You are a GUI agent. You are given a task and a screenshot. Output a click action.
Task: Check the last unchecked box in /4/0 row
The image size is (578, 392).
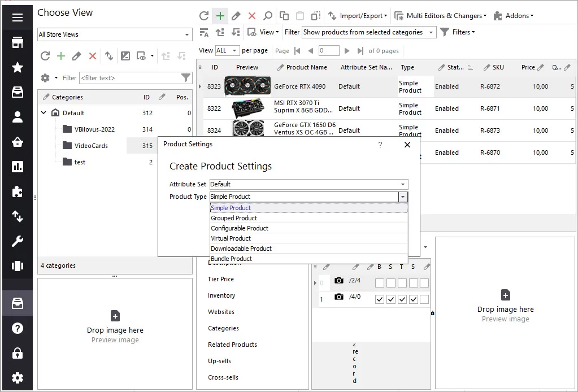424,299
